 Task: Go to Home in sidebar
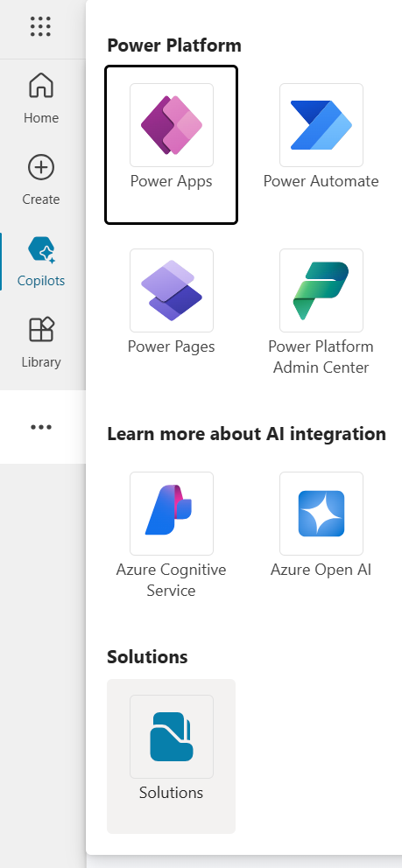click(41, 99)
